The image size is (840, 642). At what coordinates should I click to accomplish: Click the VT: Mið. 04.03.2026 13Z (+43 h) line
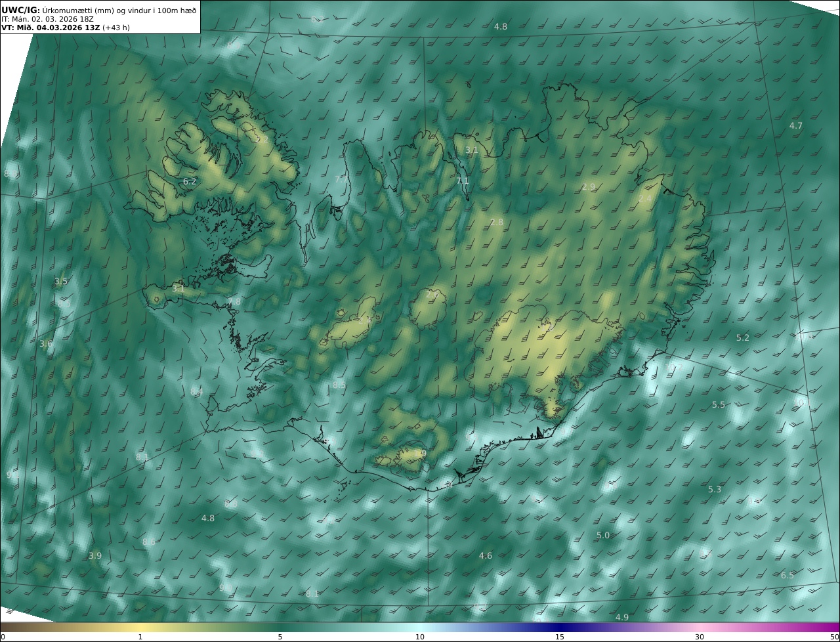pyautogui.click(x=65, y=28)
